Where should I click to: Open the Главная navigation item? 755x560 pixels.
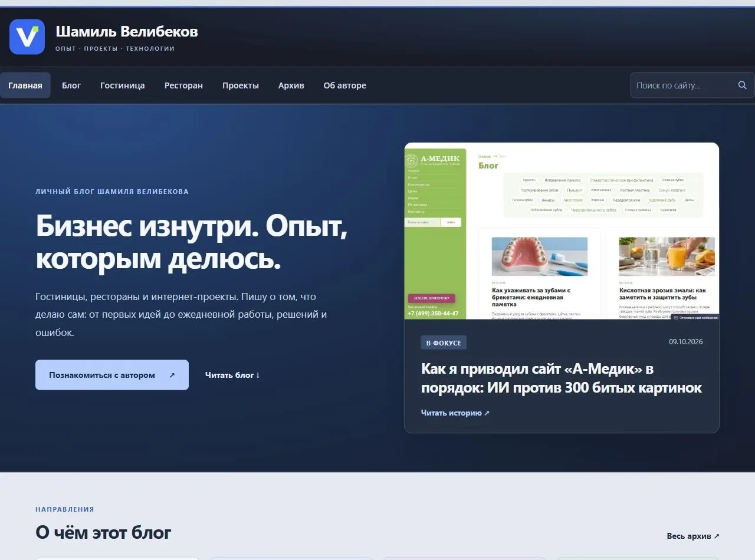tap(25, 85)
